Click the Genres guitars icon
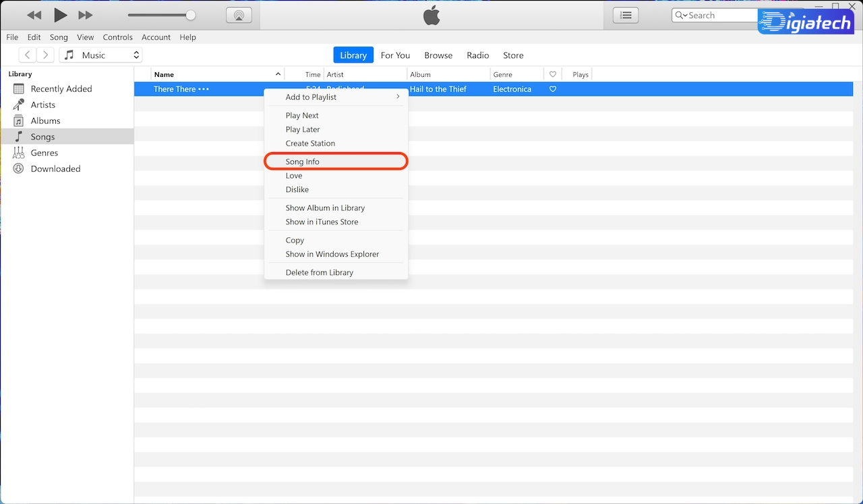 (x=18, y=153)
